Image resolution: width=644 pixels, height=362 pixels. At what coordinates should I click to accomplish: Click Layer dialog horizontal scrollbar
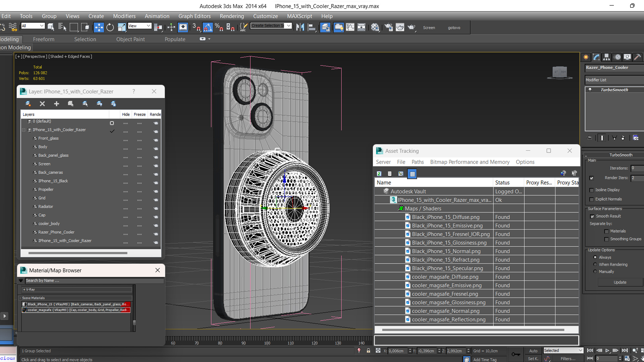[78, 253]
